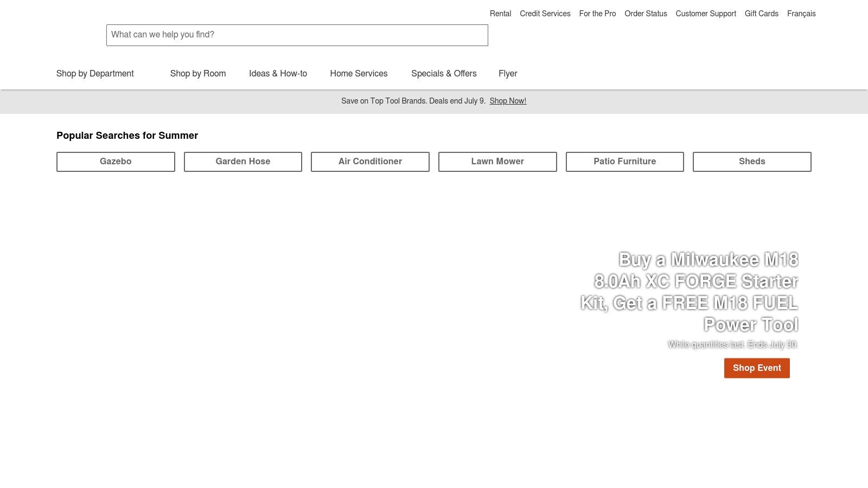Select the Garden Hose popular search
Image resolution: width=868 pixels, height=488 pixels.
(x=243, y=162)
